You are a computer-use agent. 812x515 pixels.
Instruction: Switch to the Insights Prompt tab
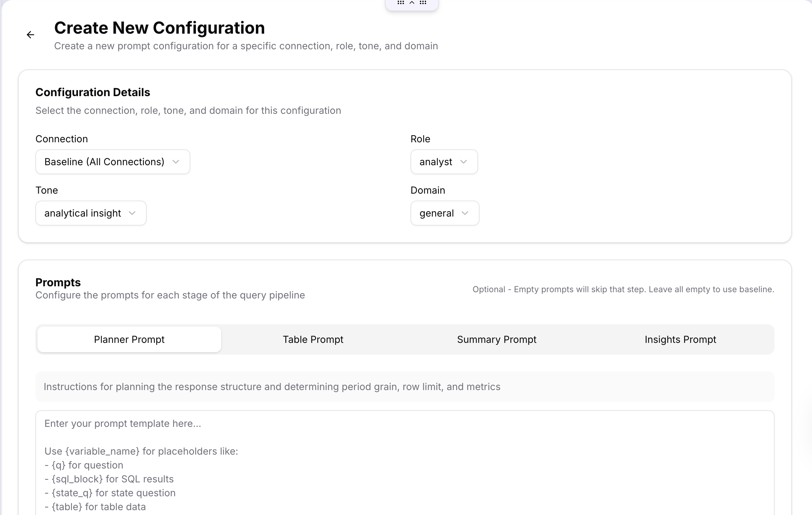click(680, 339)
